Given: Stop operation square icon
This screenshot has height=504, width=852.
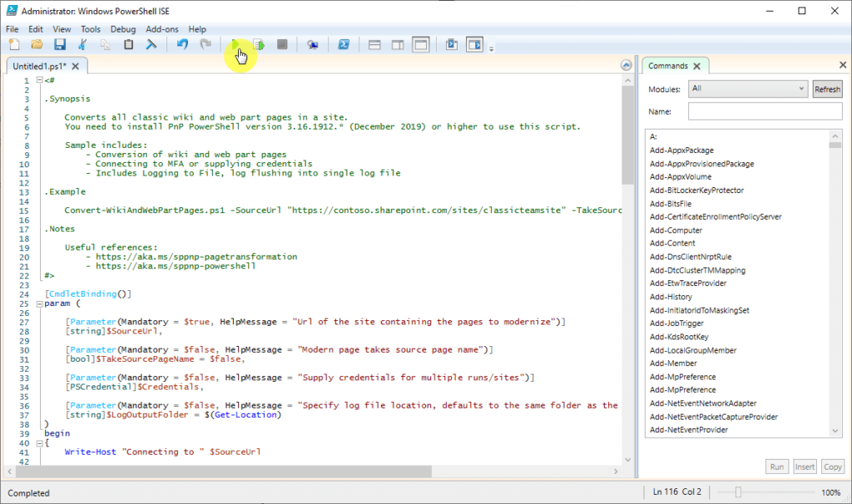Looking at the screenshot, I should (282, 45).
